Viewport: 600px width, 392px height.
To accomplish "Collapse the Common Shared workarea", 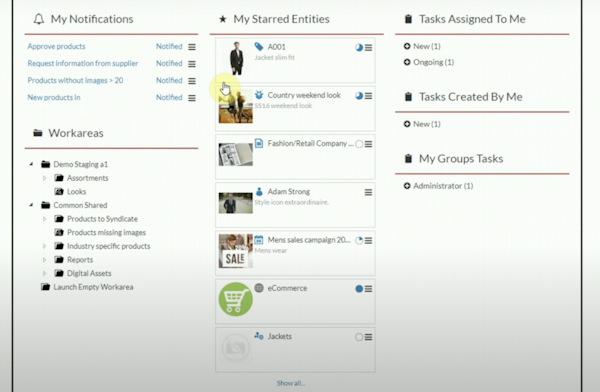I will [x=31, y=205].
